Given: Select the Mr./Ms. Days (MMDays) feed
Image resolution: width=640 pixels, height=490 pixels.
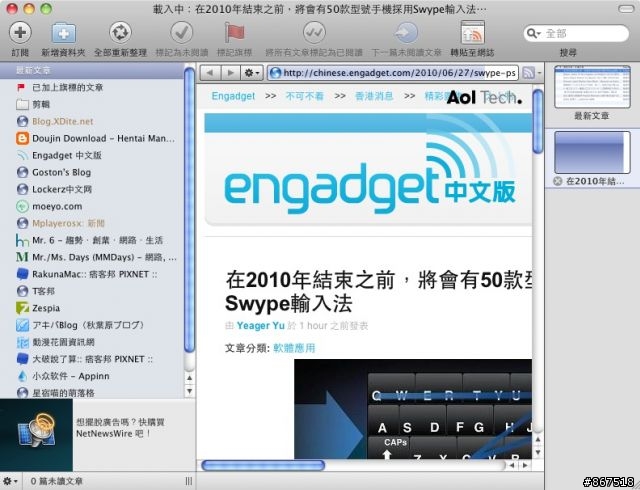Looking at the screenshot, I should tap(92, 257).
